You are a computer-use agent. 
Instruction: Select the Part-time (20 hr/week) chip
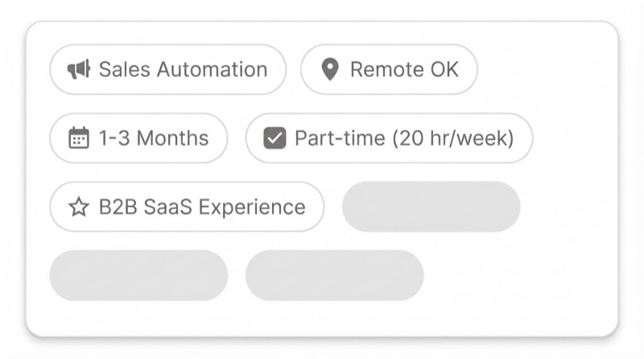click(389, 138)
